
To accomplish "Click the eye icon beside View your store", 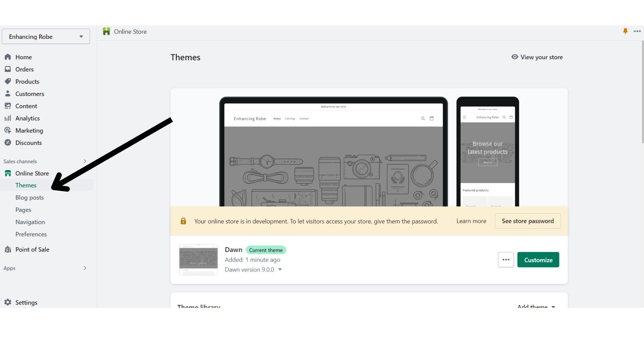I will 515,57.
